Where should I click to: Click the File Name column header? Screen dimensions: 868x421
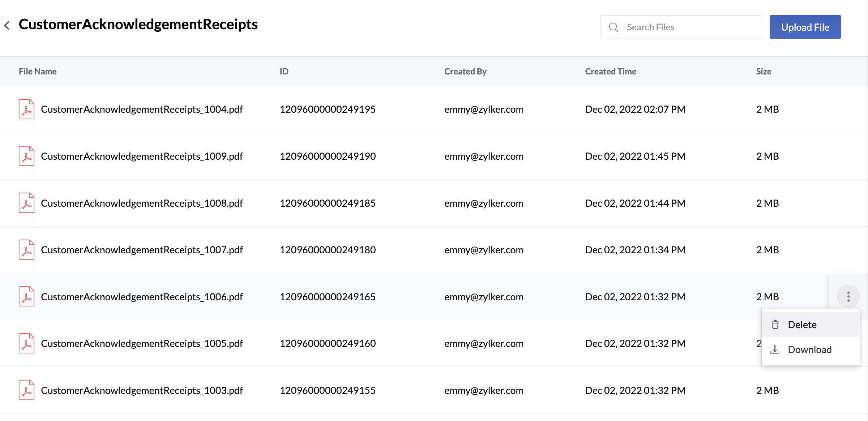pos(38,71)
